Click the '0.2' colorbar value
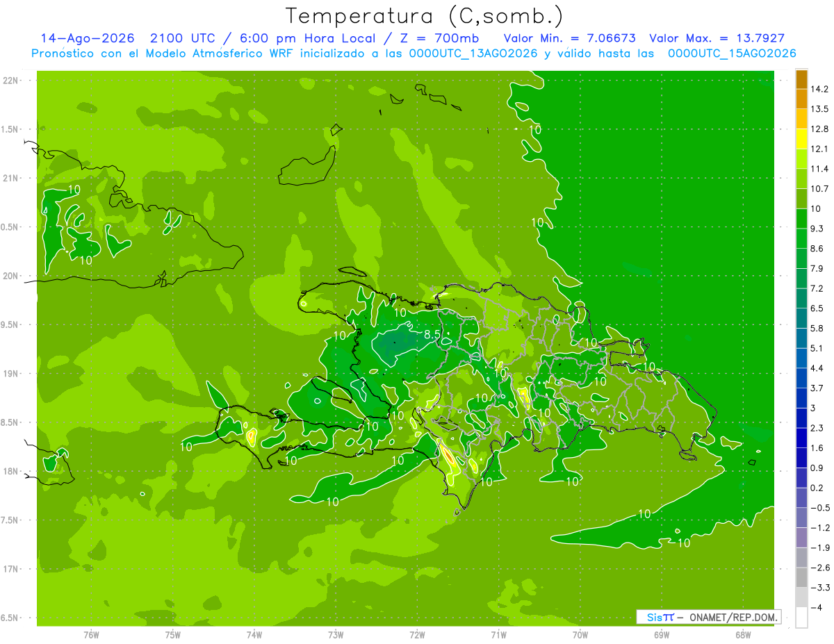Screen dimensions: 834x644 817,488
